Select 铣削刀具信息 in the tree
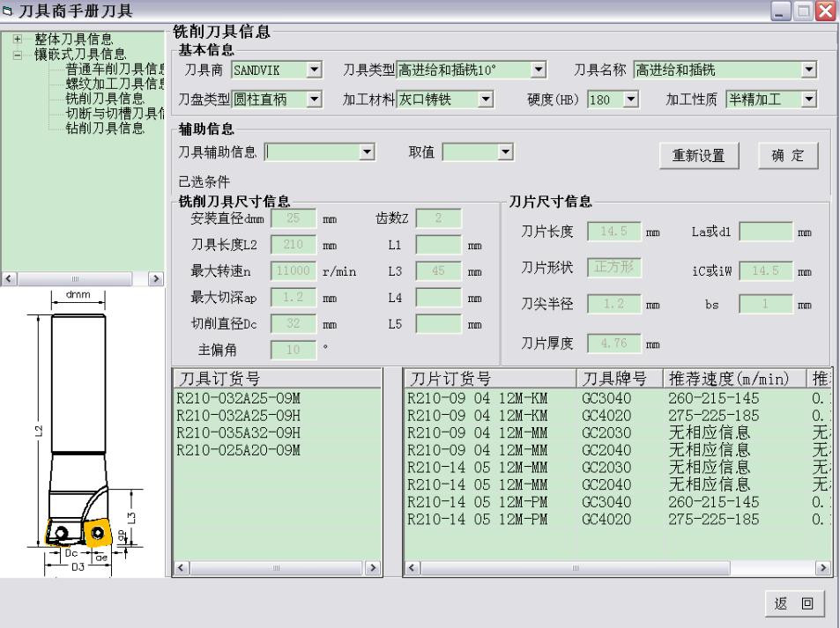840x628 pixels. pos(104,98)
